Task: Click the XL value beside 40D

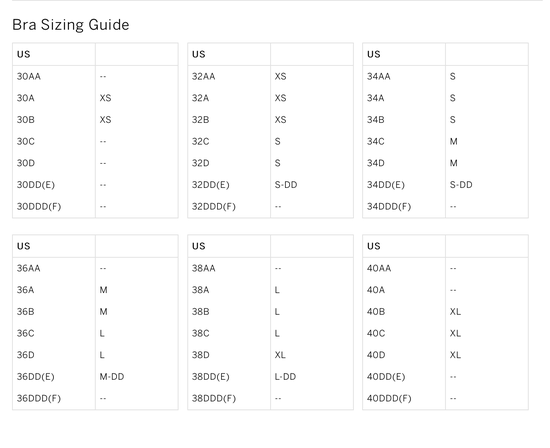Action: [x=455, y=355]
